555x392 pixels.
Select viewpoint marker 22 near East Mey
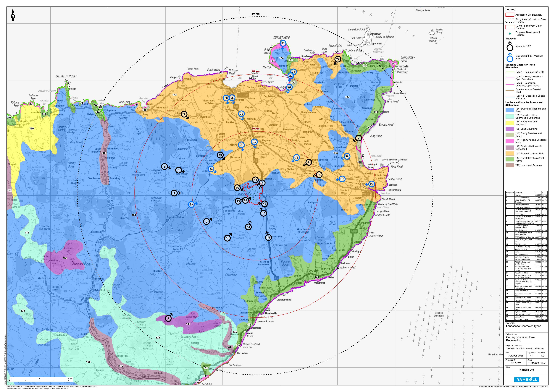click(338, 59)
